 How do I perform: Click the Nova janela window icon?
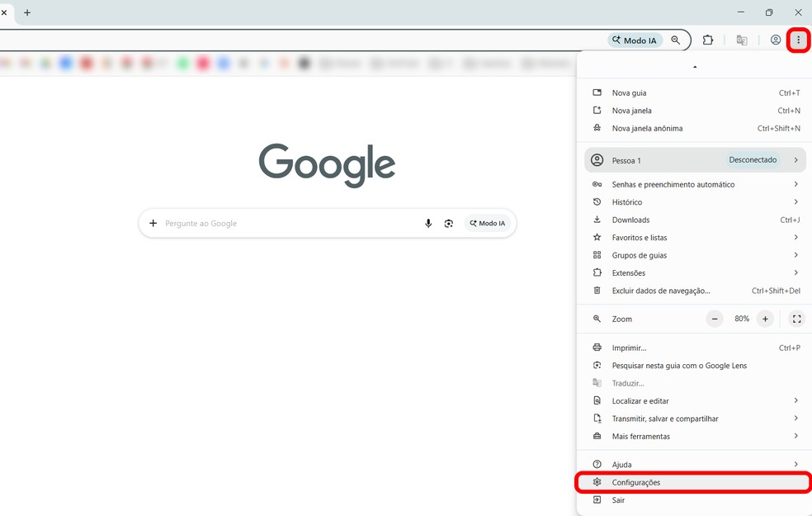tap(597, 110)
